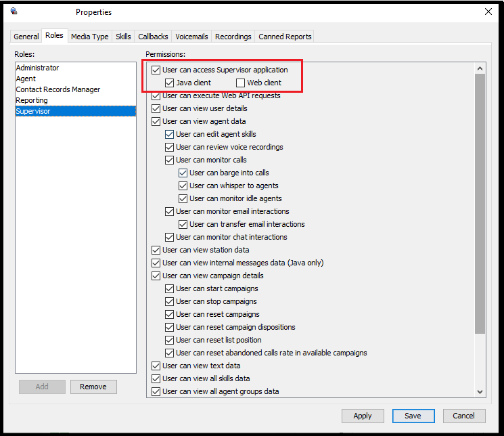This screenshot has width=504, height=436.
Task: Open the Media Type tab
Action: pyautogui.click(x=90, y=37)
